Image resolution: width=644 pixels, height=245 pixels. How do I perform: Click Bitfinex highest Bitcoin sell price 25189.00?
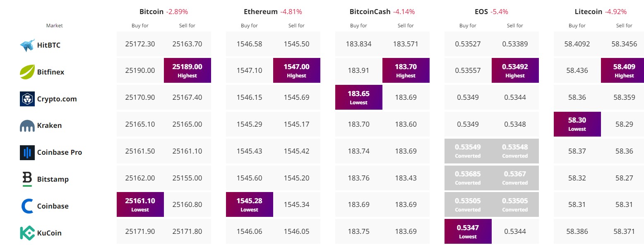click(187, 70)
